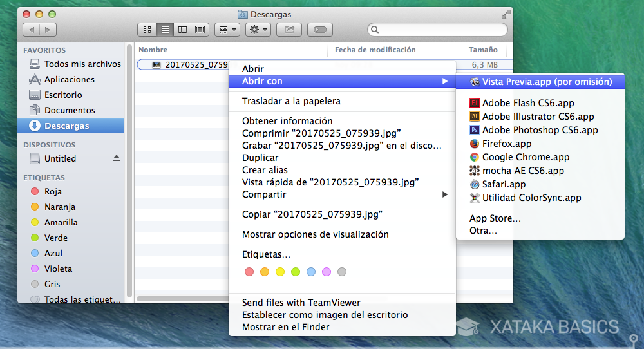
Task: Select Cover Flow view button
Action: (x=200, y=30)
